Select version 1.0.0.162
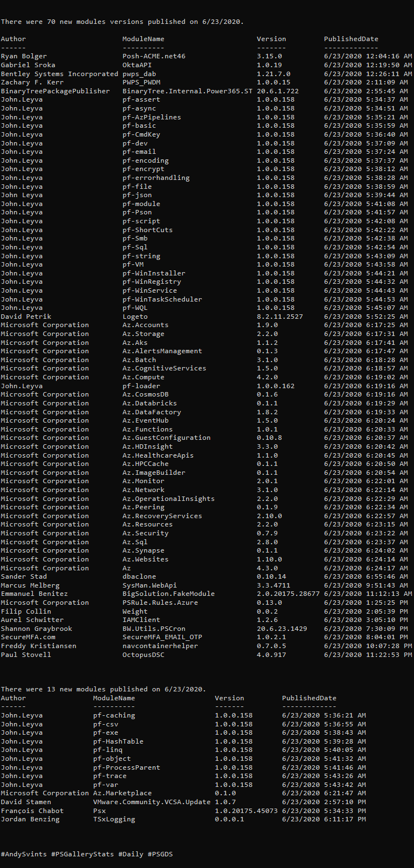The image size is (414, 868). [x=276, y=386]
